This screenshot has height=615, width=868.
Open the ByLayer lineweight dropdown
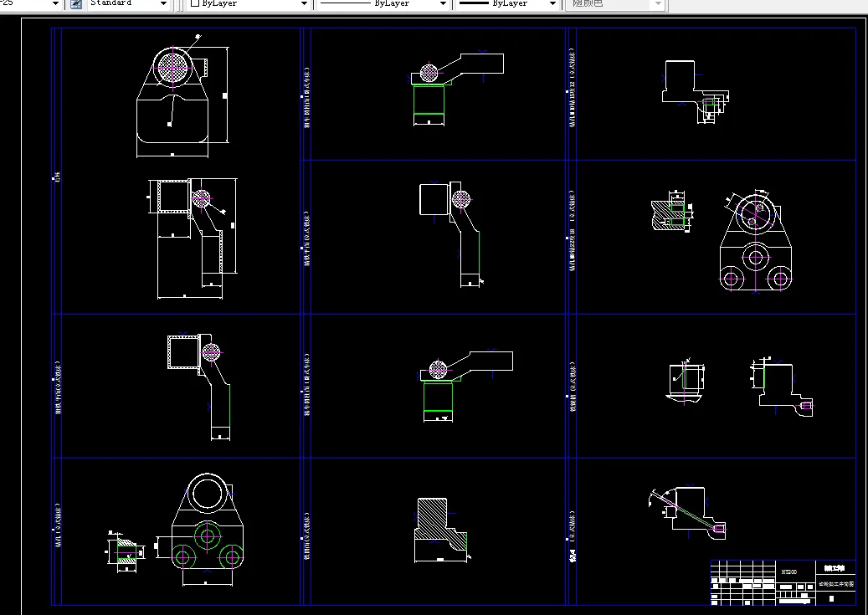point(507,4)
